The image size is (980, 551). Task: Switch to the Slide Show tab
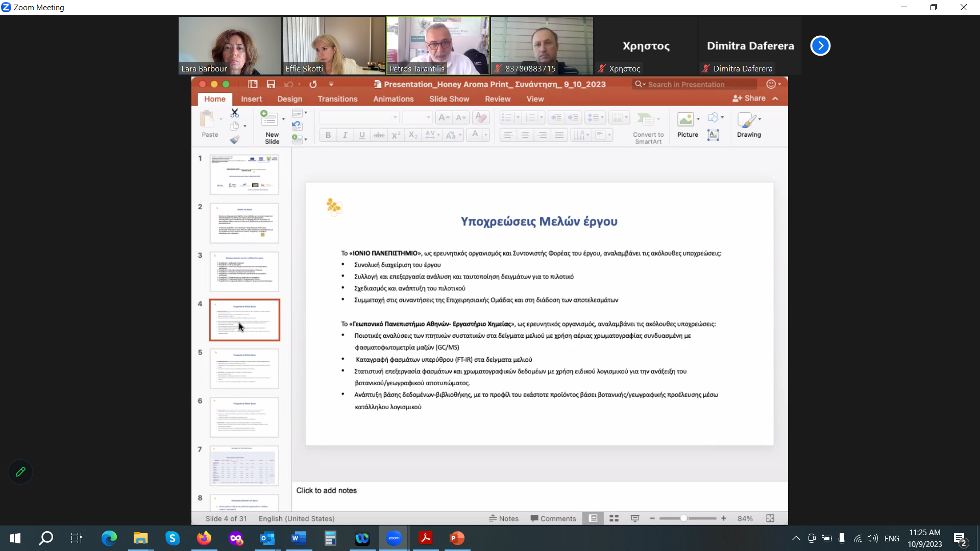[x=449, y=99]
